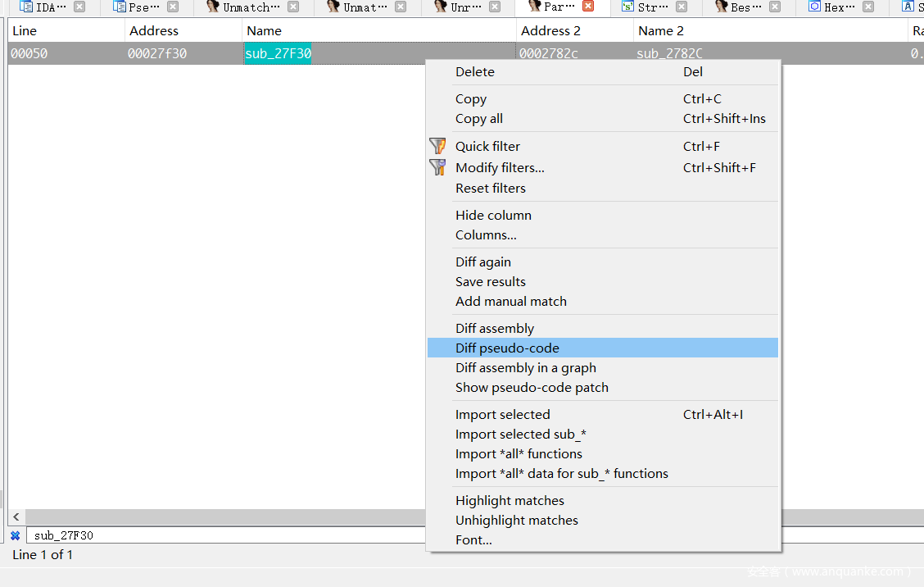Click the horizontal scrollbar left arrow
The width and height of the screenshot is (924, 587).
pyautogui.click(x=16, y=517)
